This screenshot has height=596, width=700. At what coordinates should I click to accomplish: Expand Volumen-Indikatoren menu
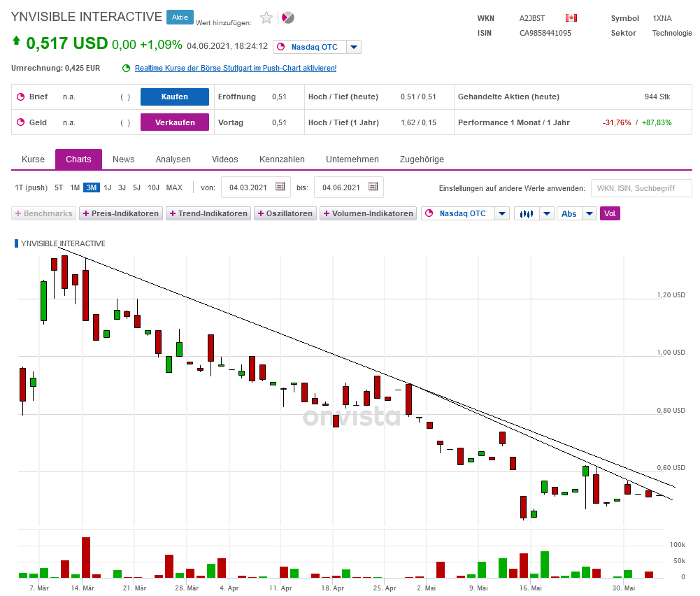[369, 214]
